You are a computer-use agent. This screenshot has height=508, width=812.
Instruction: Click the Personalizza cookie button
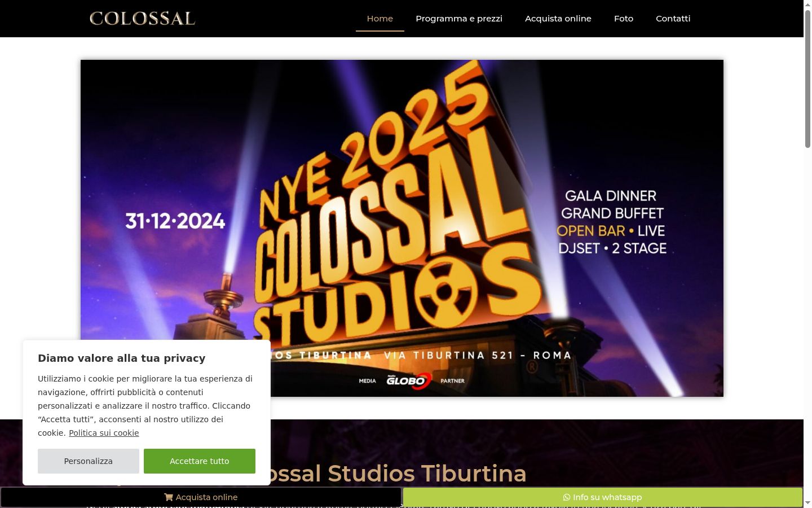coord(89,461)
